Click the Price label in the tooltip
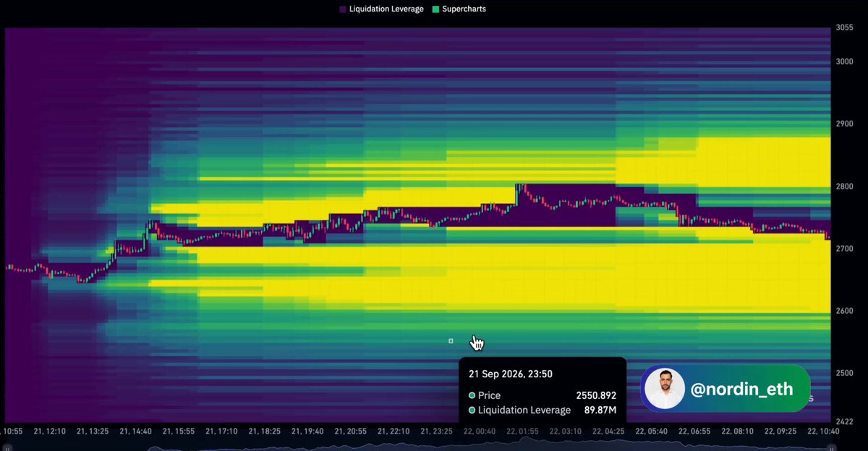This screenshot has width=868, height=451. [x=489, y=395]
